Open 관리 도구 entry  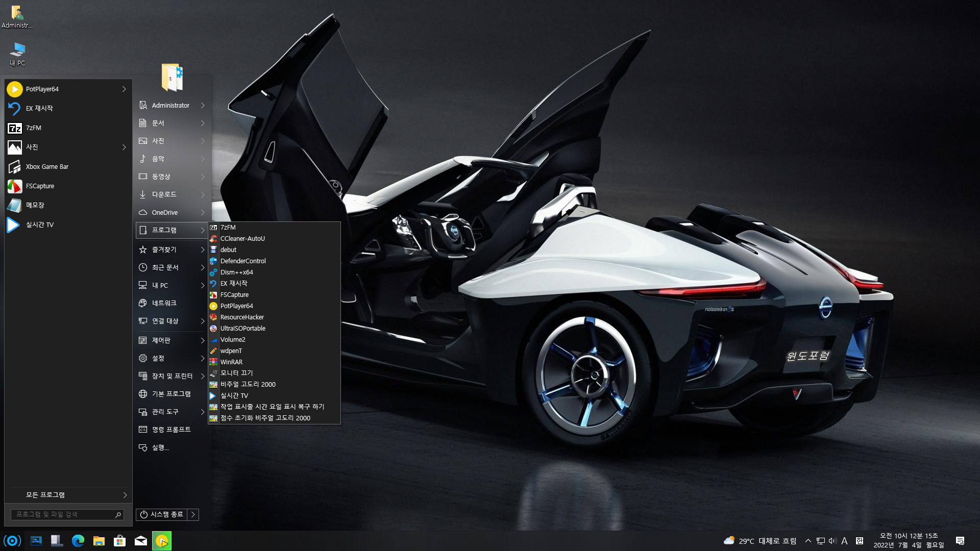172,412
